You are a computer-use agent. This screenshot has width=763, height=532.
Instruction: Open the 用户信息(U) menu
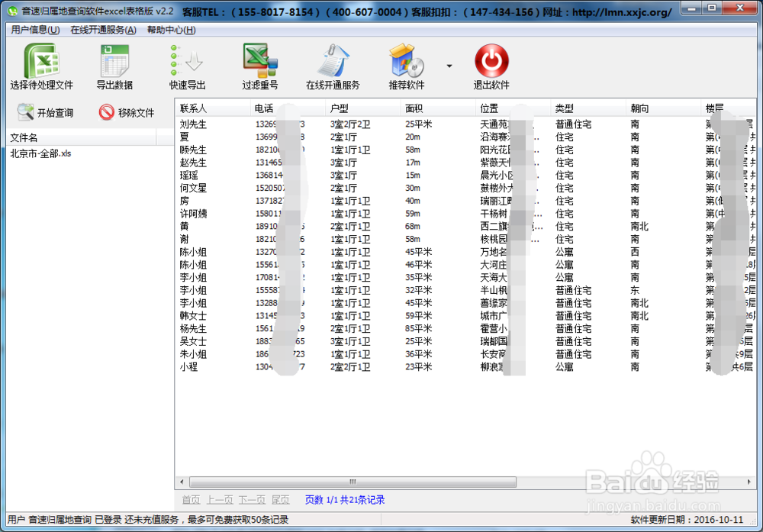pyautogui.click(x=35, y=30)
